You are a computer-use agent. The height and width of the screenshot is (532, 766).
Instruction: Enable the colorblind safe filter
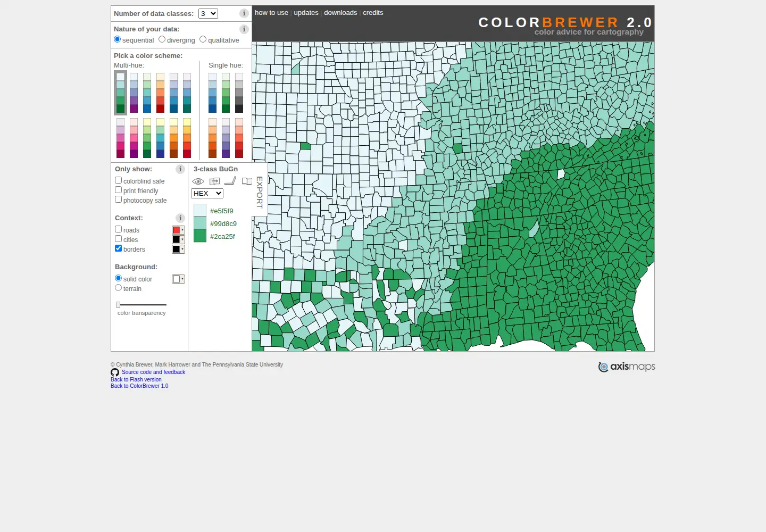(x=119, y=180)
